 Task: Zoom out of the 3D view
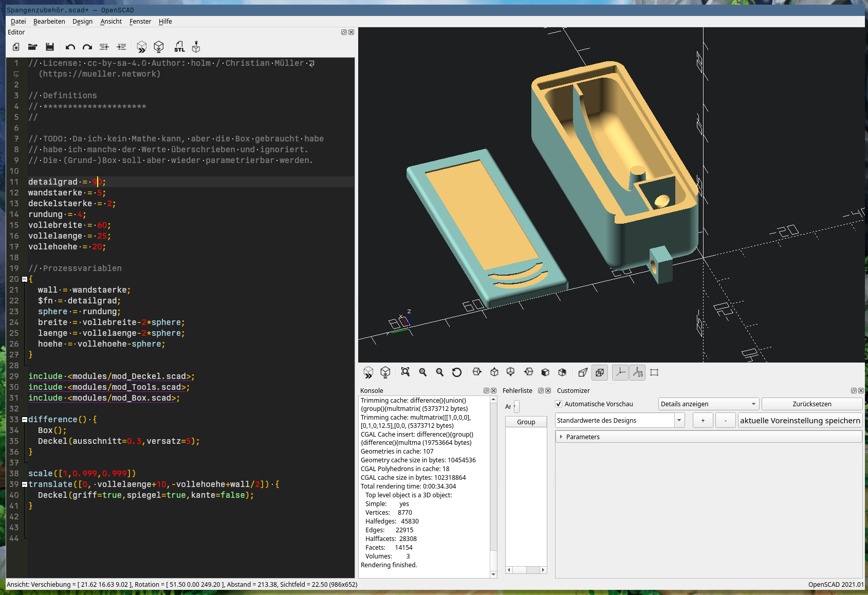click(x=440, y=372)
